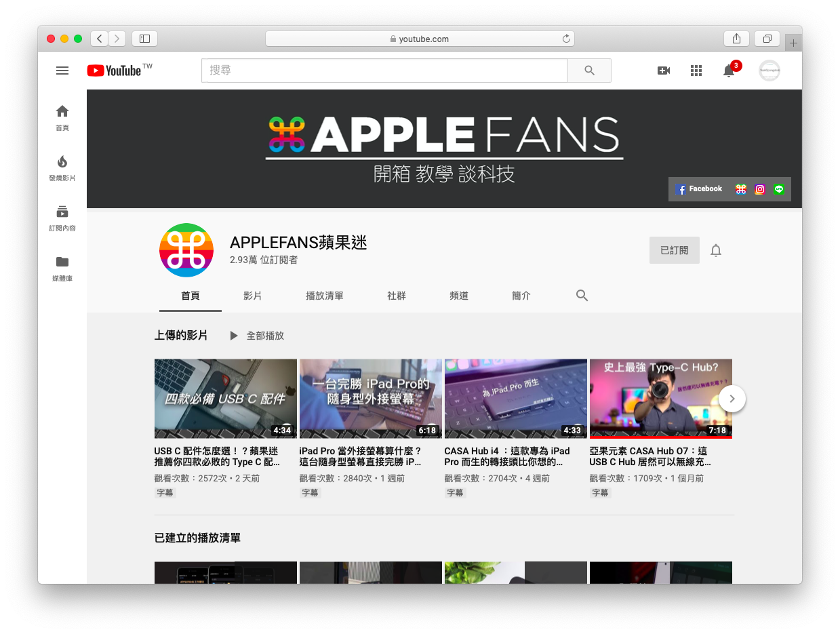Click the channel name APPLEFANS蘋果迷
Screen dimensions: 840x634
tap(298, 242)
